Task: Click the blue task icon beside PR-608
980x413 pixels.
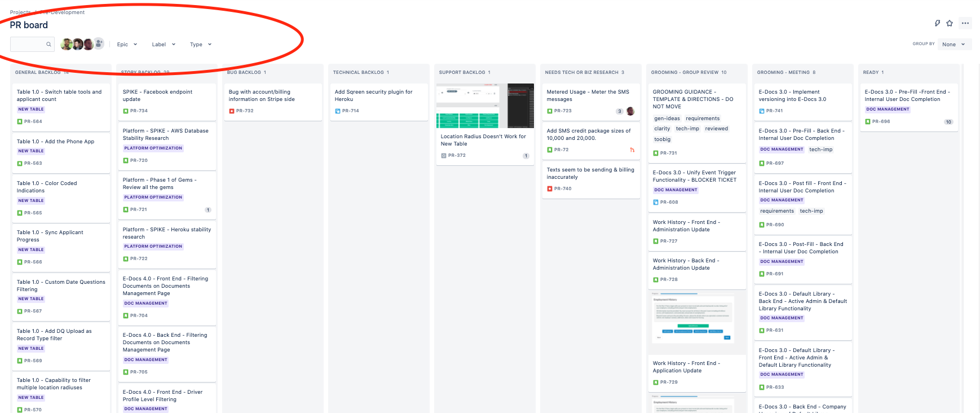Action: coord(656,203)
